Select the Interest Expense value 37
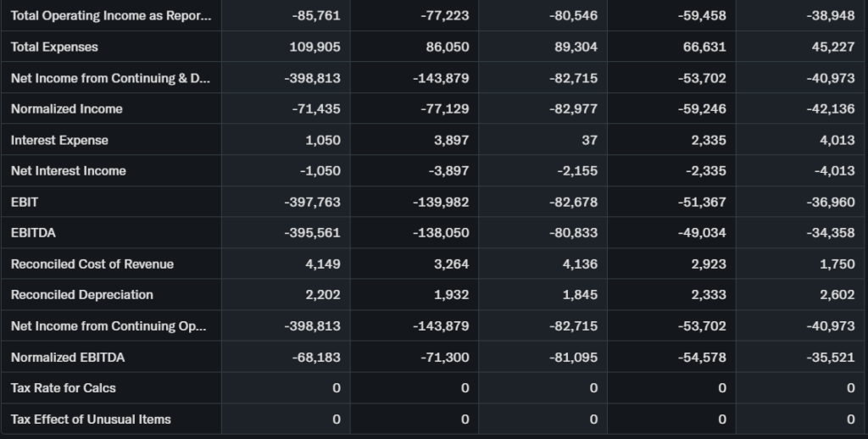 pos(589,140)
